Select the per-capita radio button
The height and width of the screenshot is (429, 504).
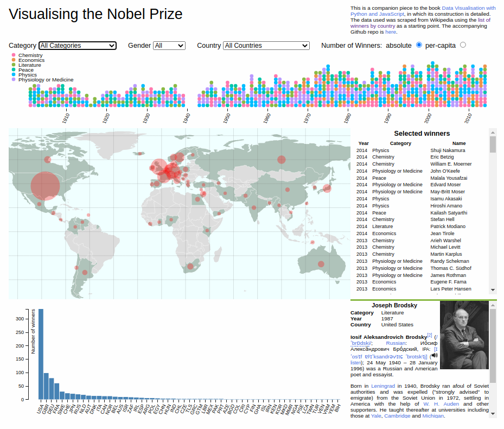463,45
